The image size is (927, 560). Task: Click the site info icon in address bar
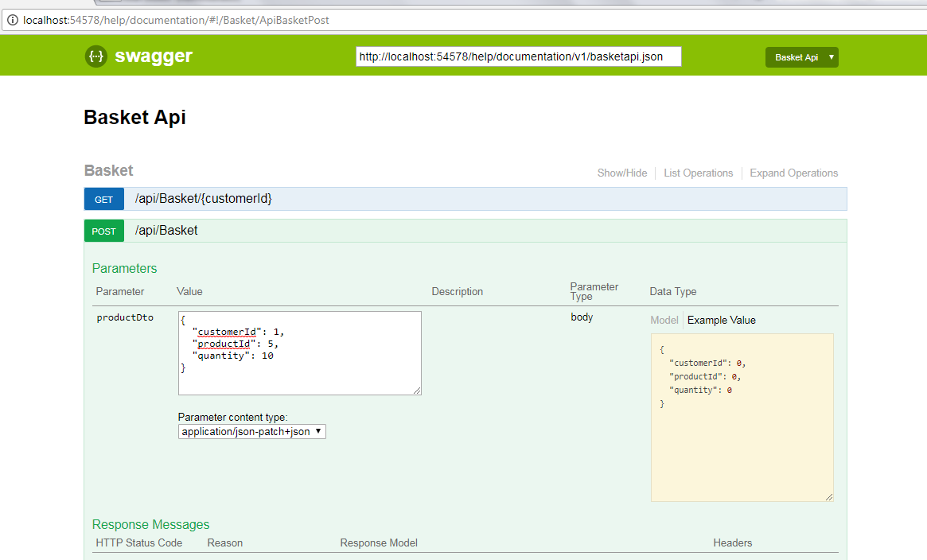12,20
